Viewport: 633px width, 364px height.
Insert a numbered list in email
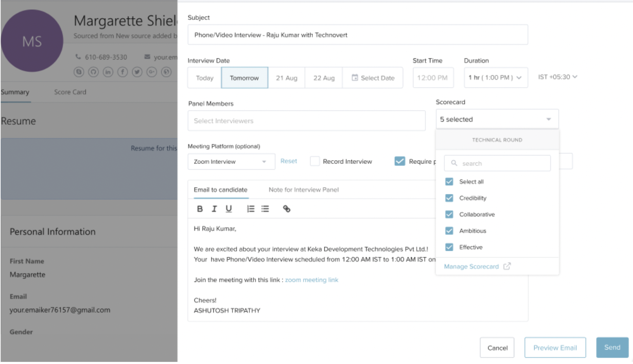(x=251, y=209)
